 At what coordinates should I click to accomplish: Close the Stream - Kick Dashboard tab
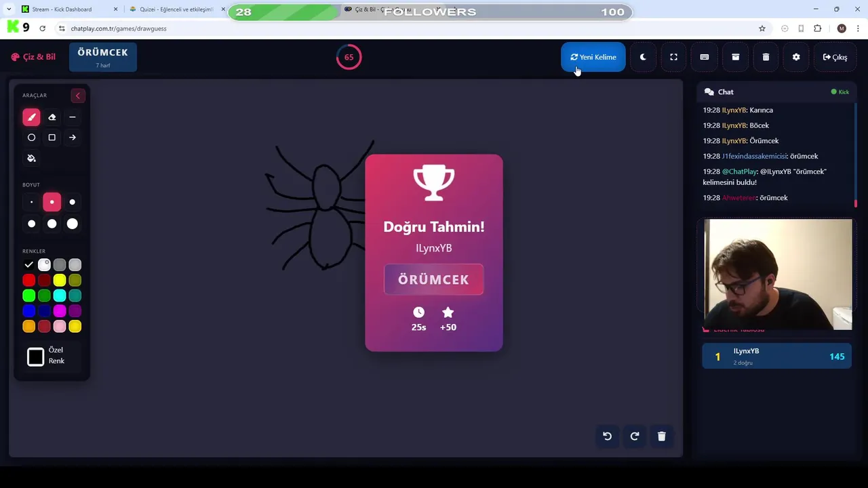[x=115, y=9]
